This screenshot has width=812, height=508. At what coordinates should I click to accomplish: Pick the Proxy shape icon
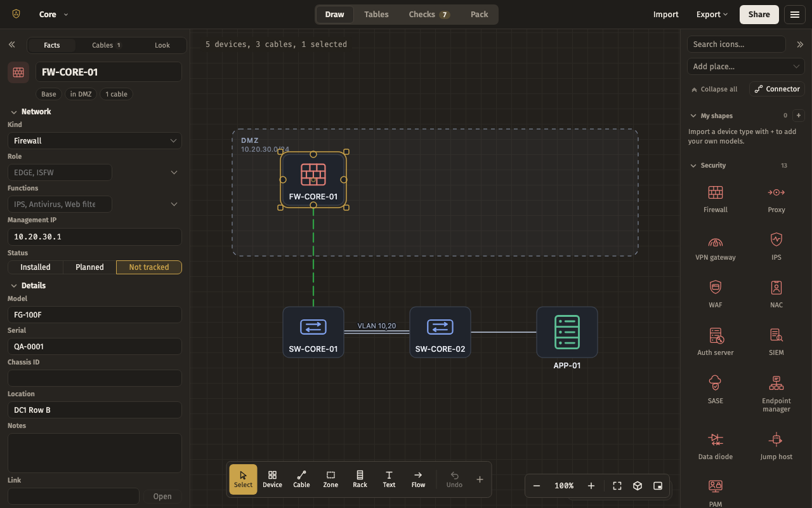tap(776, 192)
